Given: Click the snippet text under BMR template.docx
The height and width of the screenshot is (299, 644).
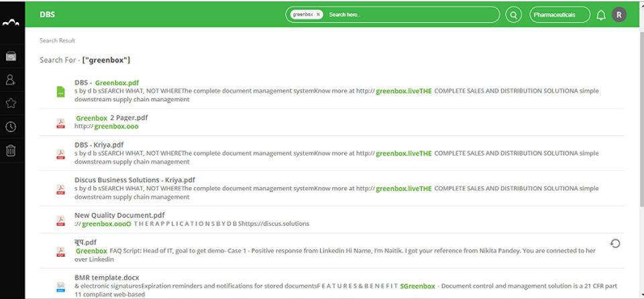Looking at the screenshot, I should tap(346, 290).
